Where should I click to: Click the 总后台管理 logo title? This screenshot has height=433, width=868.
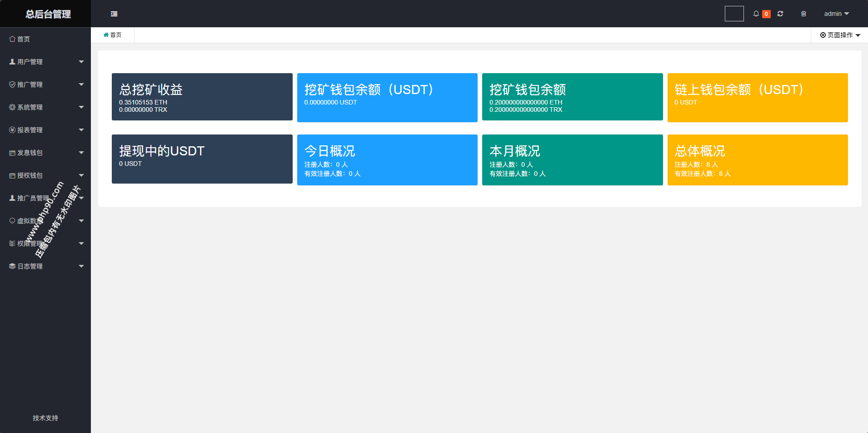pyautogui.click(x=48, y=14)
